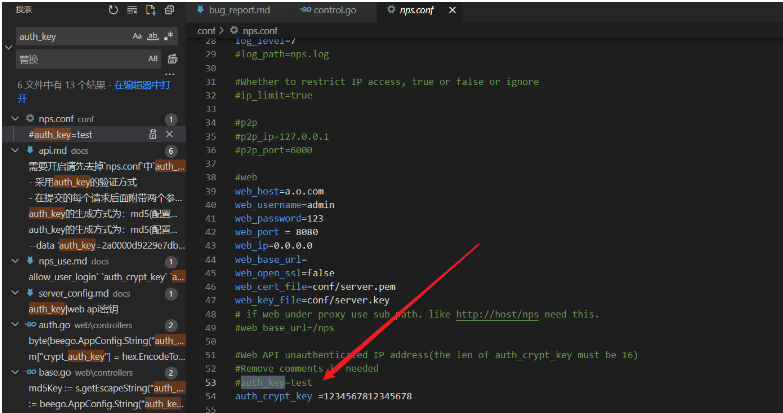The image size is (783, 413).
Task: Click #ip_limit=true line
Action: (274, 95)
